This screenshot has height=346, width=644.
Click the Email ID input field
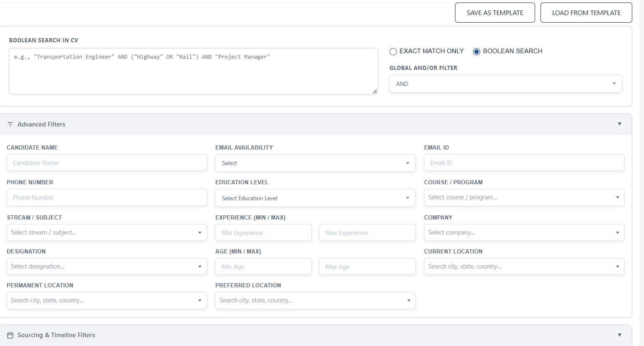pos(524,163)
